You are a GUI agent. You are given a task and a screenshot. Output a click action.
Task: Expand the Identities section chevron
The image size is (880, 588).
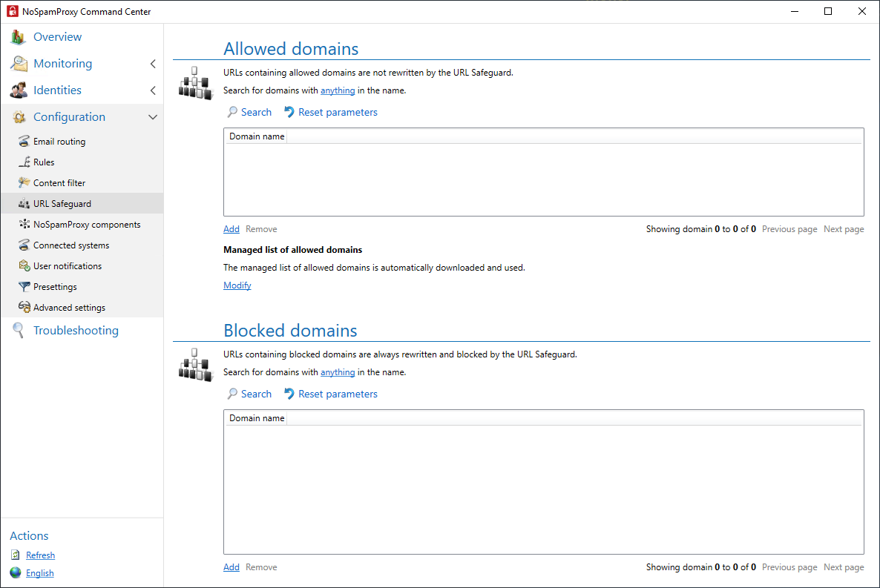[x=153, y=90]
